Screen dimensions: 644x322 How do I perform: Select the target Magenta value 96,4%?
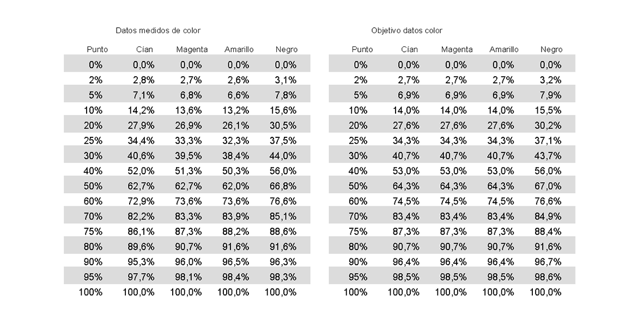[x=453, y=262]
